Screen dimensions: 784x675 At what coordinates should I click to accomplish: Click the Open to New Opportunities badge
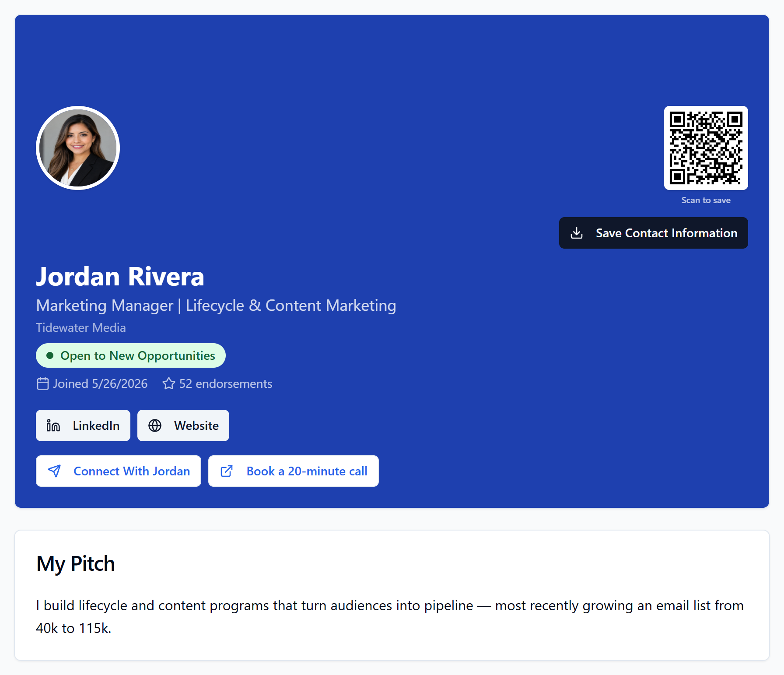click(x=131, y=355)
